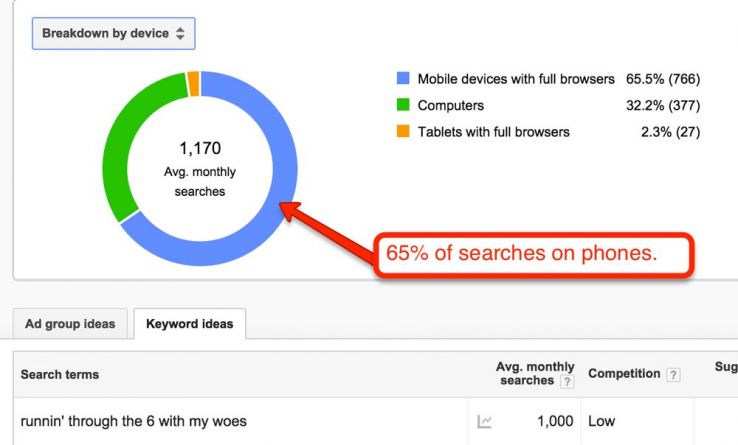
Task: Sort by the Search terms column header
Action: pos(60,374)
